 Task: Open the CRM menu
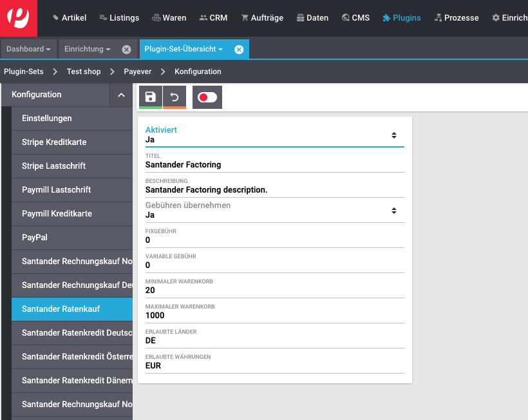tap(213, 18)
